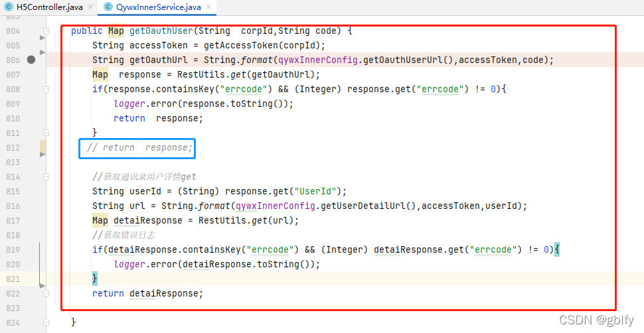Click the Map return type on line 804
The width and height of the screenshot is (644, 333).
coord(116,31)
